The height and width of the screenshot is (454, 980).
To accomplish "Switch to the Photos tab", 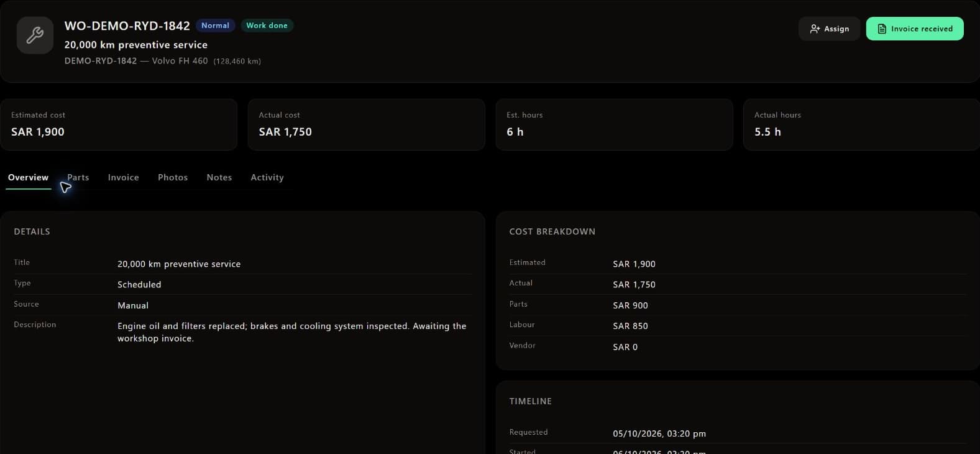I will click(173, 177).
